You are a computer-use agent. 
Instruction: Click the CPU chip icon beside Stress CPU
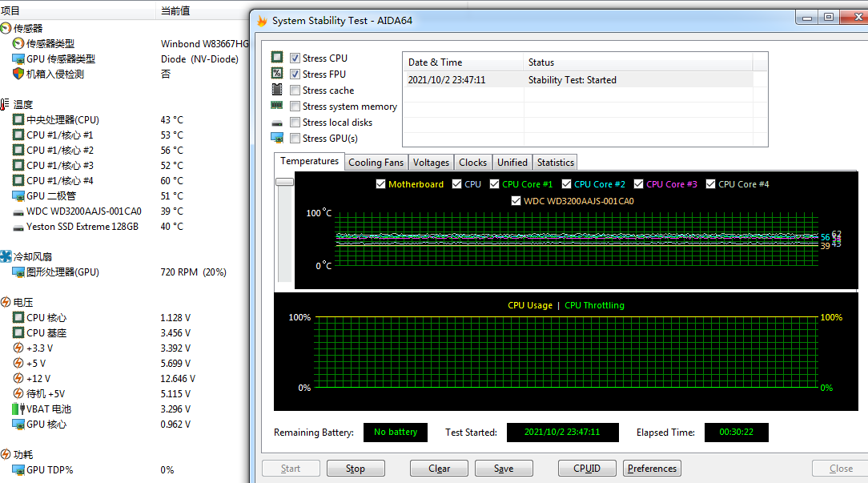tap(277, 57)
